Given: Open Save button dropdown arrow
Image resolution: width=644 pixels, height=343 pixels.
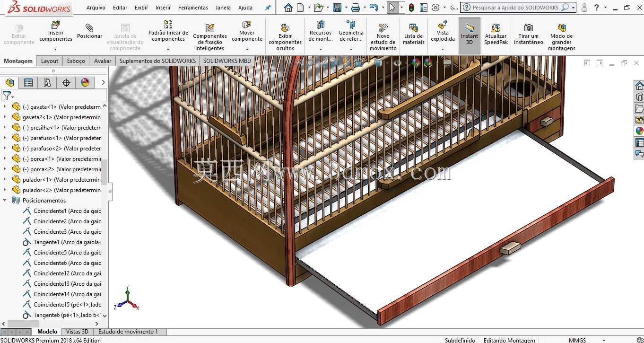Looking at the screenshot, I should [x=346, y=8].
